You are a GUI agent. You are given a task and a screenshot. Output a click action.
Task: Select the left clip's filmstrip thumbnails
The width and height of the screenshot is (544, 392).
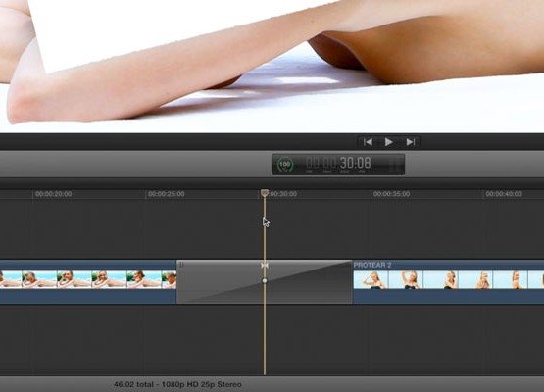tap(88, 280)
